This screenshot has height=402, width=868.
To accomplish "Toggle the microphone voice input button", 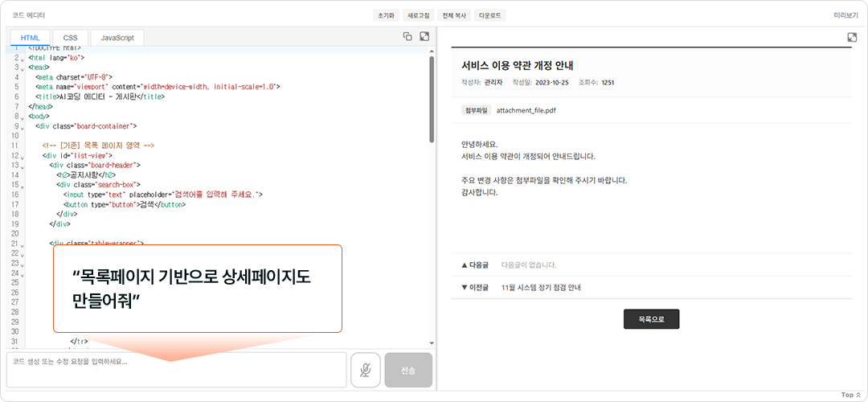I will click(366, 370).
